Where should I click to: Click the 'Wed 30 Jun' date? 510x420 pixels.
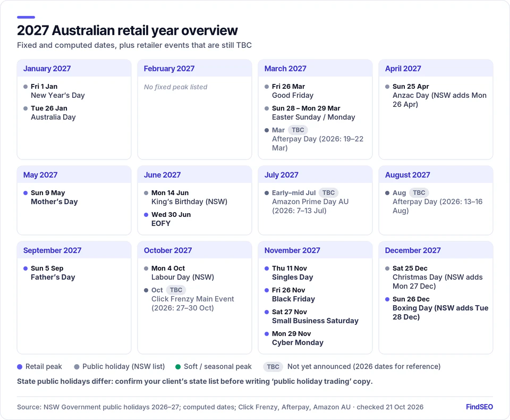click(x=171, y=215)
